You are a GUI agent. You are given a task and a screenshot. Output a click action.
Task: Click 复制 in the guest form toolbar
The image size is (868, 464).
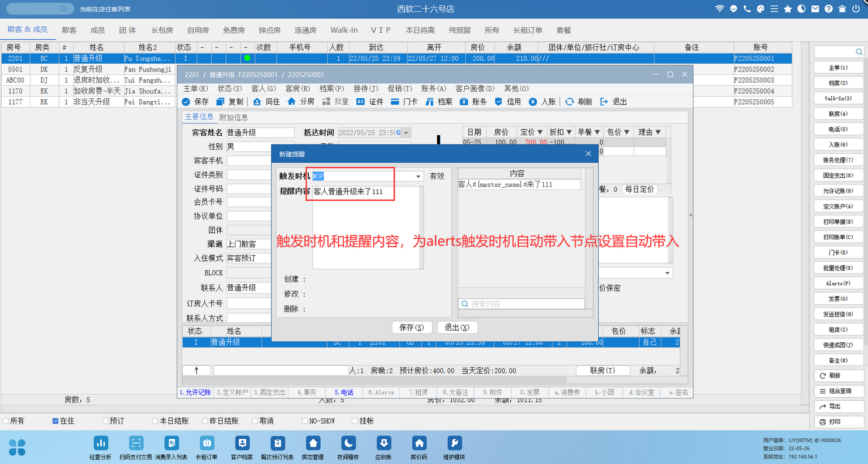coord(229,101)
